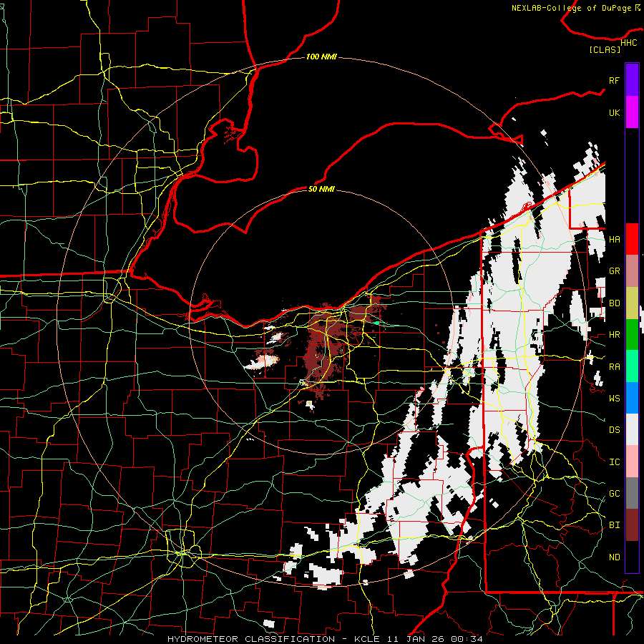Click the UK magenta legend swatch
This screenshot has height=644, width=644.
coord(632,112)
